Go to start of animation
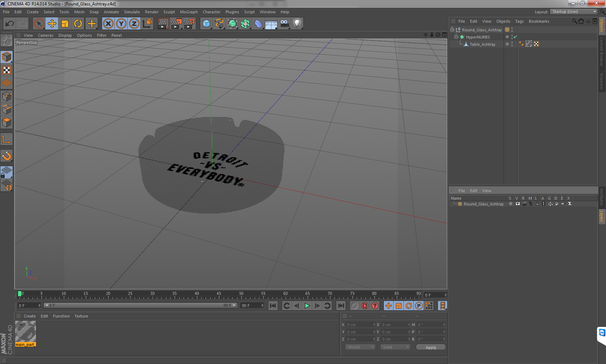 coord(273,306)
